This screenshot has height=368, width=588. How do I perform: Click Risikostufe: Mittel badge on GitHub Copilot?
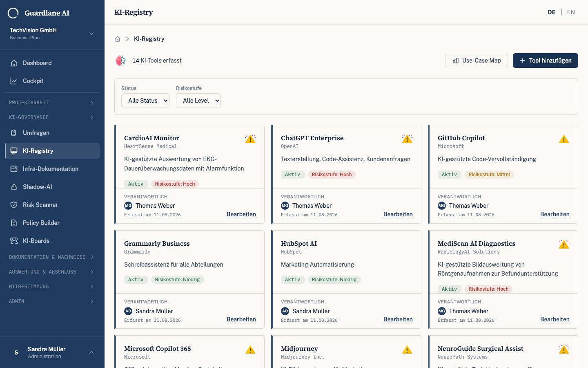pyautogui.click(x=489, y=175)
